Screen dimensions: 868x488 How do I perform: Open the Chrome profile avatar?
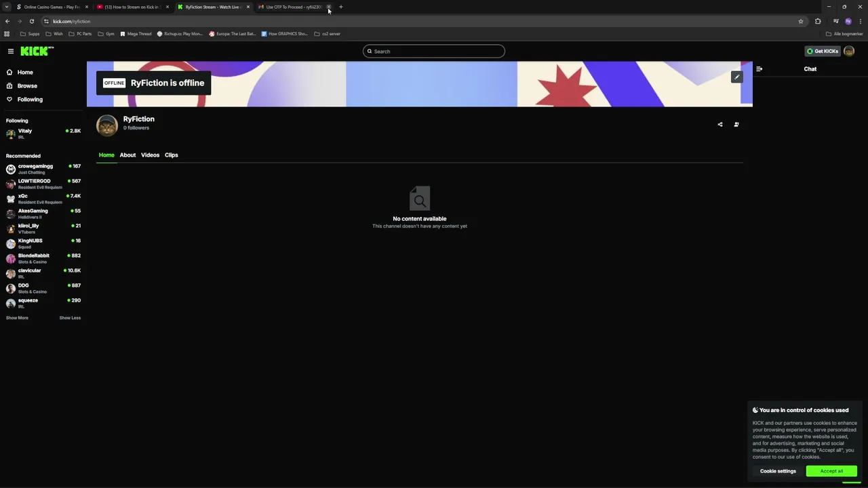848,21
